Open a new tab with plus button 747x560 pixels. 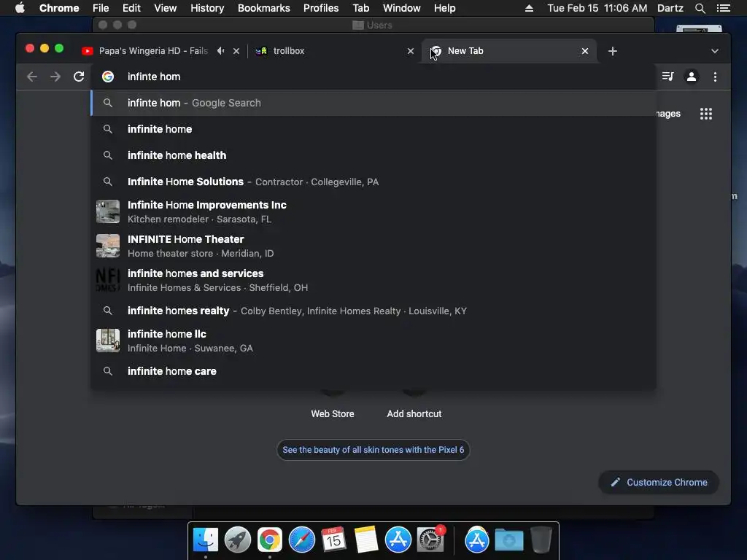pyautogui.click(x=613, y=51)
